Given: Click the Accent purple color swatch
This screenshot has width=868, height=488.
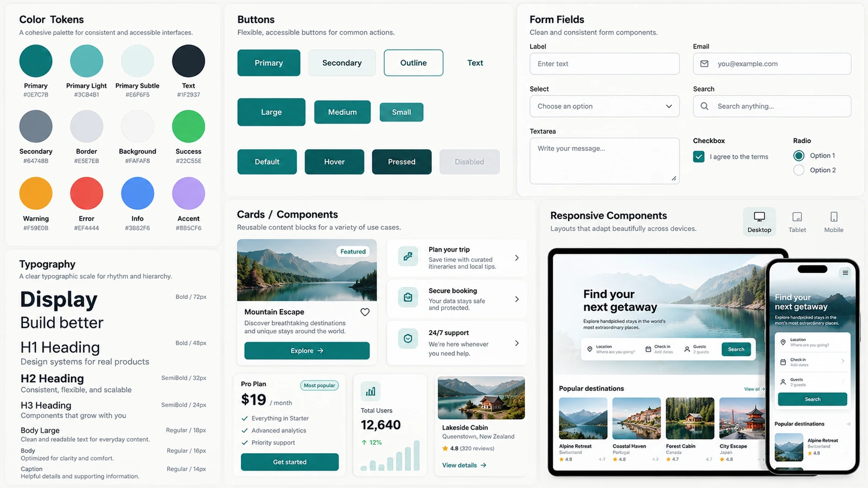Looking at the screenshot, I should [188, 193].
